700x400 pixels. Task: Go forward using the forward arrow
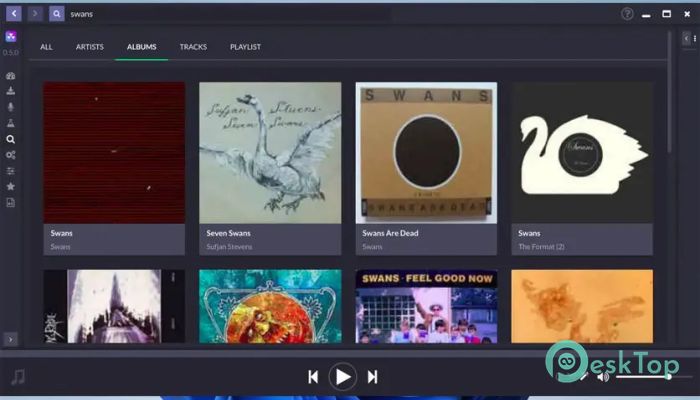coord(35,14)
